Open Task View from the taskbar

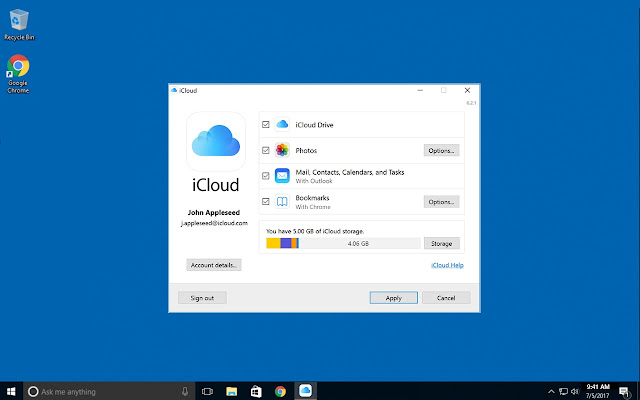(x=207, y=391)
